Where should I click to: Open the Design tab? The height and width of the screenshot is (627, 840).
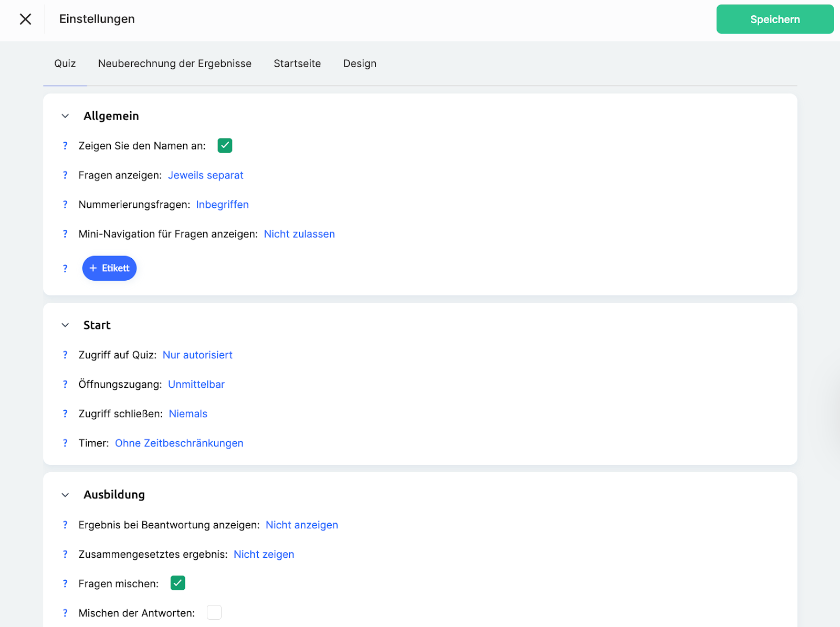(360, 63)
